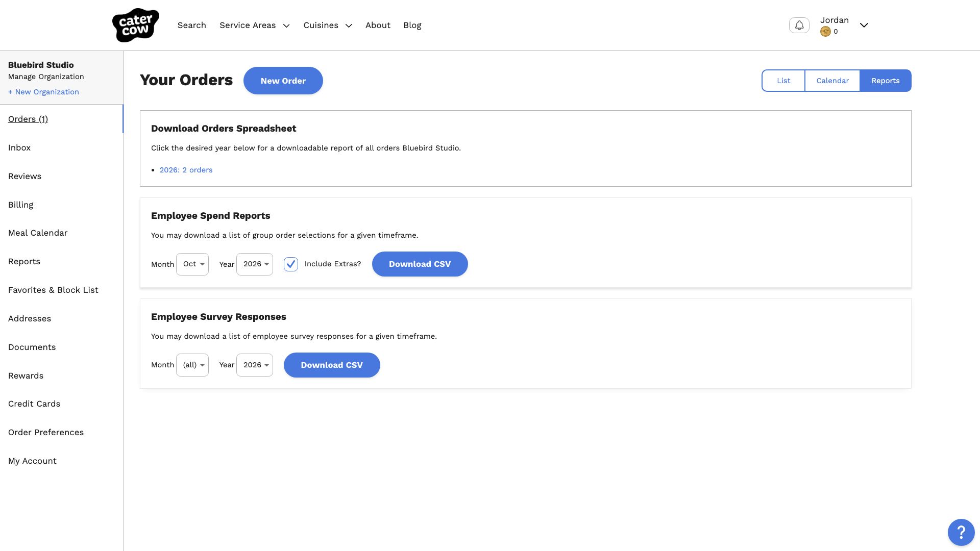Image resolution: width=980 pixels, height=551 pixels.
Task: Select the Reports sidebar item
Action: (x=24, y=261)
